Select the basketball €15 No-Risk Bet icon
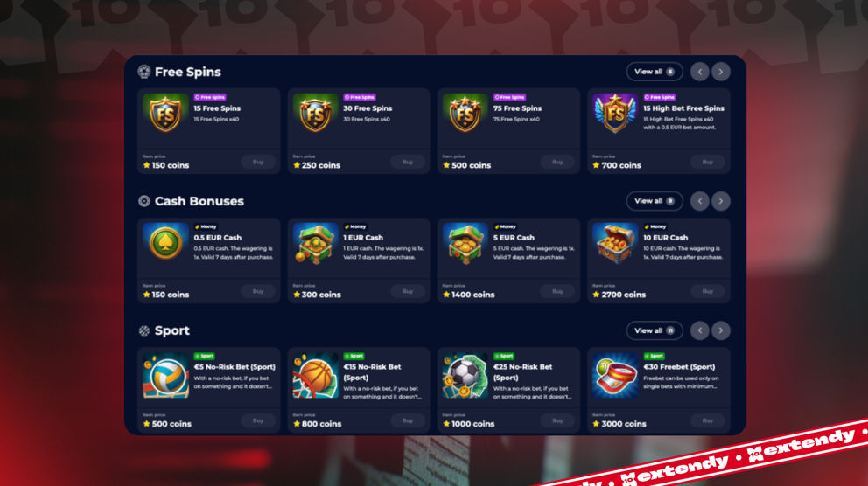The width and height of the screenshot is (868, 486). 316,376
